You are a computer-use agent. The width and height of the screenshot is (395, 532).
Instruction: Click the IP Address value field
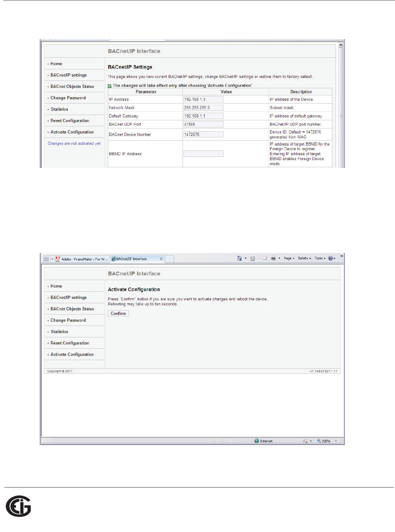tap(204, 99)
